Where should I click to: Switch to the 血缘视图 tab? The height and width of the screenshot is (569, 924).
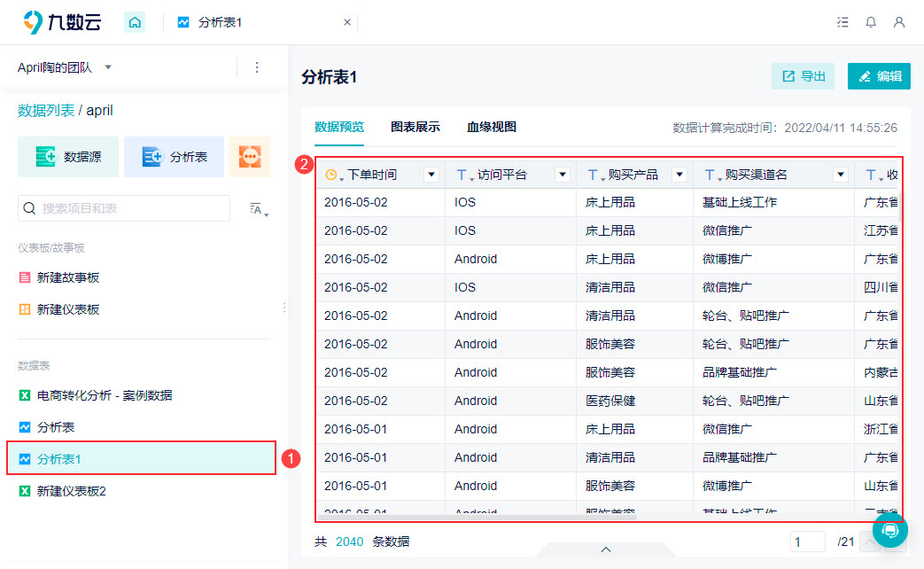[x=492, y=127]
